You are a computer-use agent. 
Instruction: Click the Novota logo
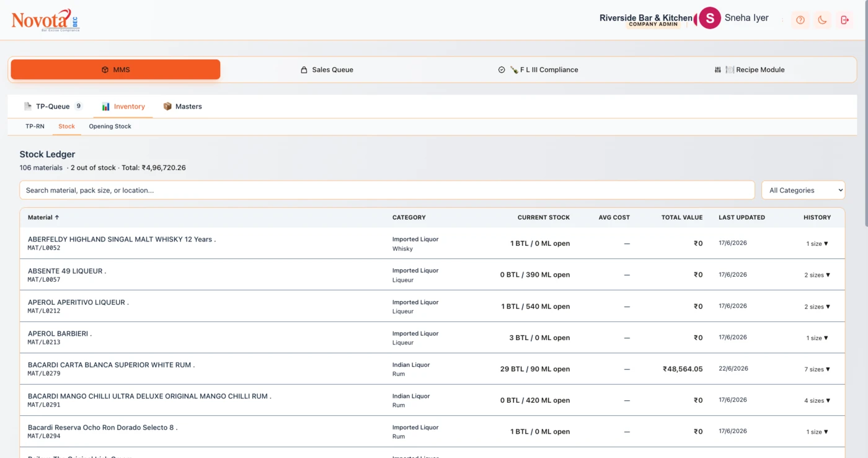coord(45,20)
